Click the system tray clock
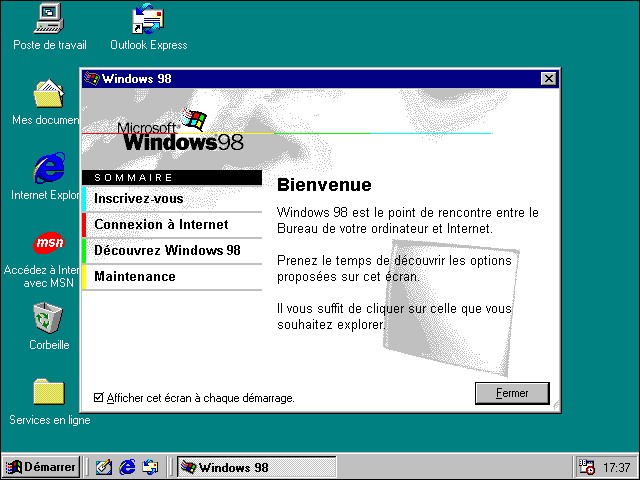 tap(617, 467)
